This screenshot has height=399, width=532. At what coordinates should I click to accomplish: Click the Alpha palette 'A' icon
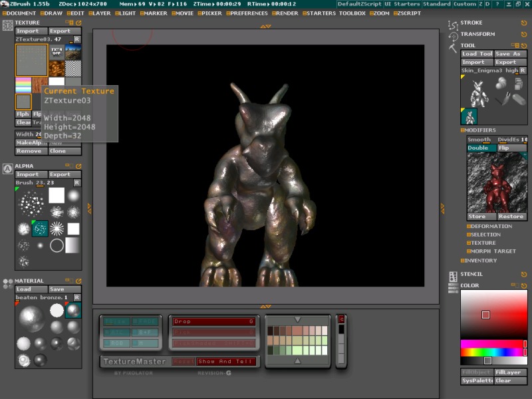pyautogui.click(x=8, y=168)
